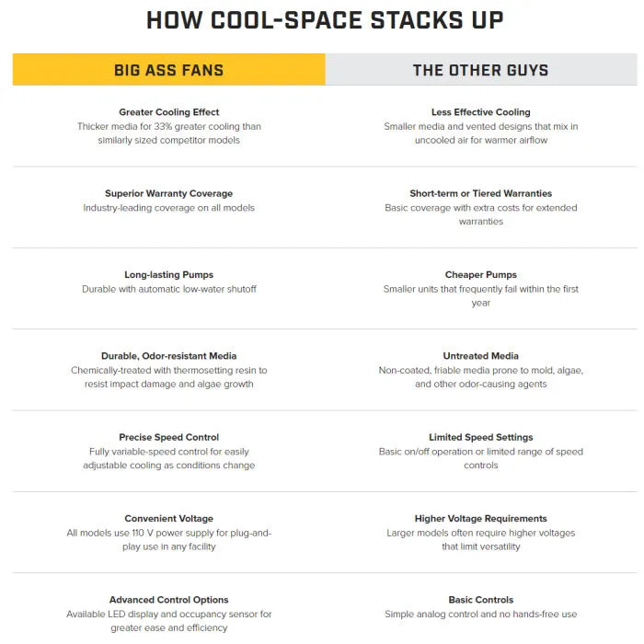Click the Durable, Odor-resistant Media heading
The width and height of the screenshot is (644, 644).
168,356
